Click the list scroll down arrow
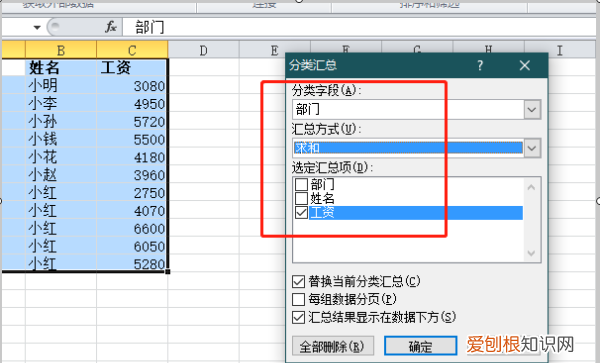This screenshot has height=363, width=600. coord(531,253)
